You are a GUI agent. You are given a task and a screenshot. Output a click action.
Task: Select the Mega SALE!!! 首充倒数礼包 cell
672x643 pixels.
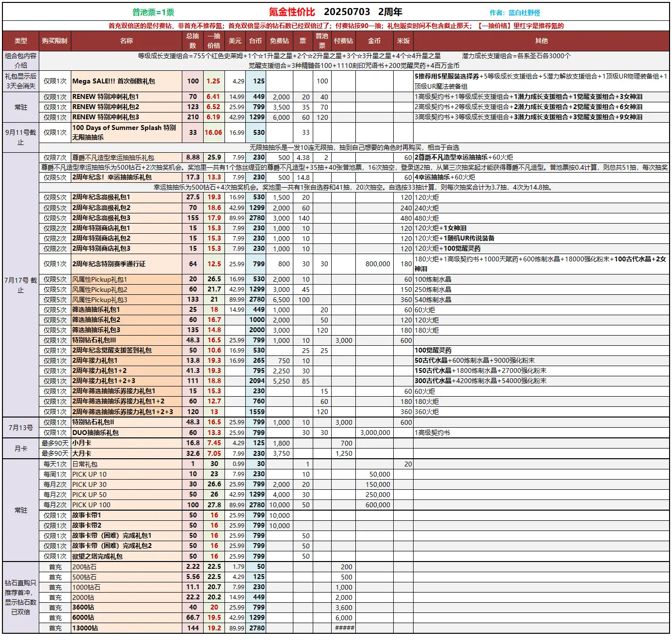(127, 81)
